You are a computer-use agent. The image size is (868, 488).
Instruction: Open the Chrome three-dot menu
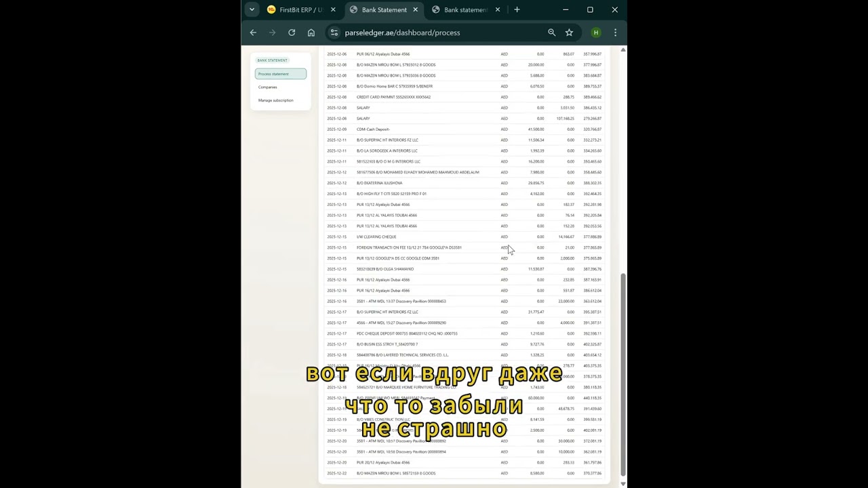(x=615, y=33)
